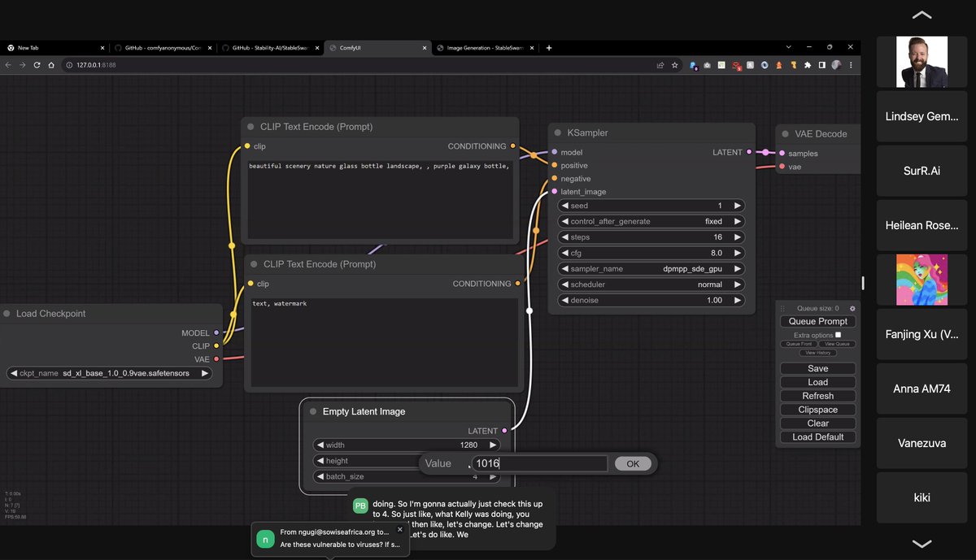Image resolution: width=976 pixels, height=560 pixels.
Task: Switch to GitHub Stability-AI StableSwarm tab
Action: (x=270, y=48)
